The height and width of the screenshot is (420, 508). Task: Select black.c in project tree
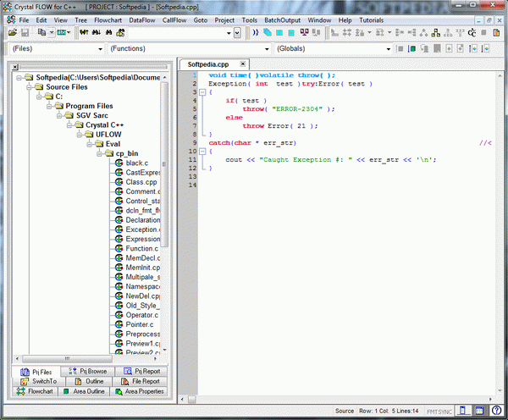click(x=136, y=163)
